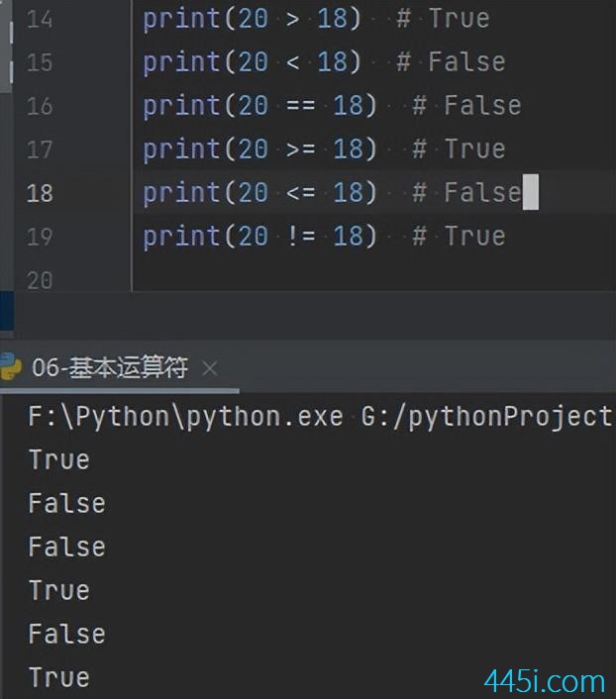Viewport: 616px width, 699px height.
Task: Click line number 20 in the gutter
Action: [40, 280]
